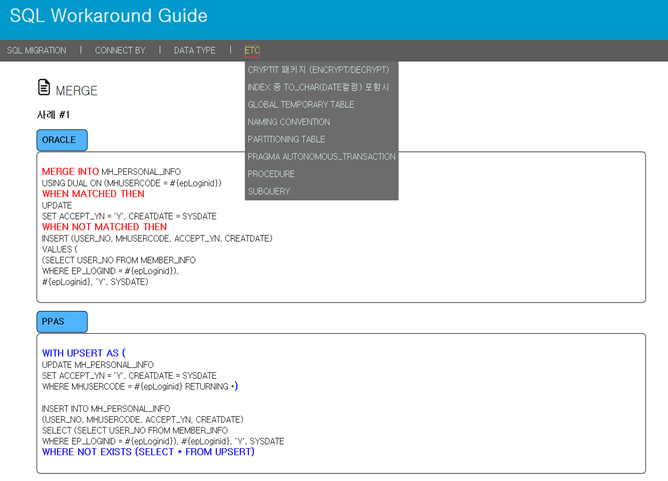
Task: Click the '사례 #1' case label
Action: (53, 115)
